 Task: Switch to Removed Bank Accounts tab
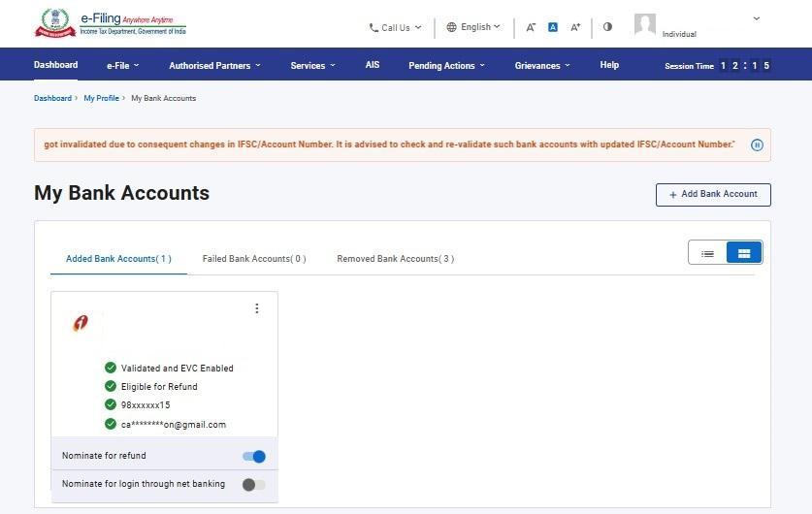(x=395, y=259)
